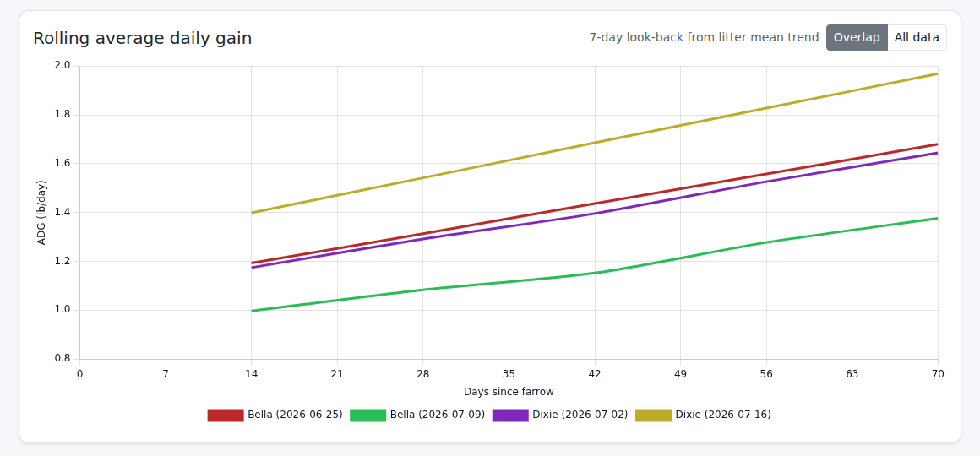The image size is (980, 456).
Task: Click the x-axis tick label 56
Action: point(766,374)
